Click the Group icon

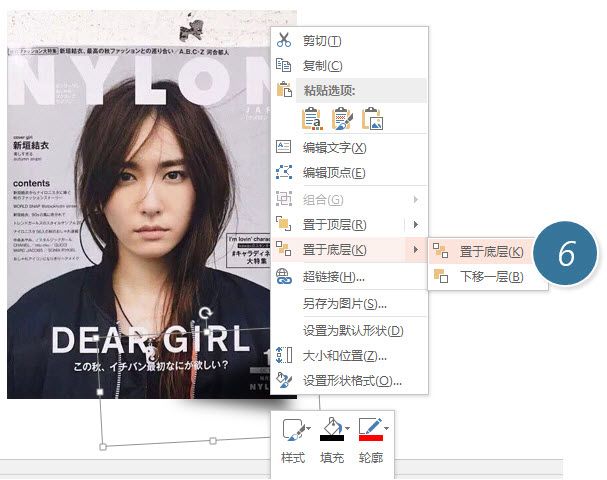pyautogui.click(x=284, y=199)
